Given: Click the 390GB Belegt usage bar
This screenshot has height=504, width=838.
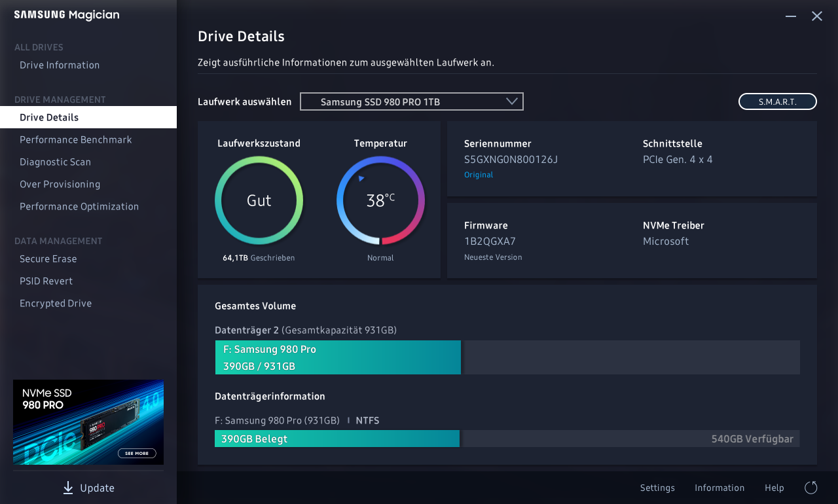Looking at the screenshot, I should coord(337,439).
